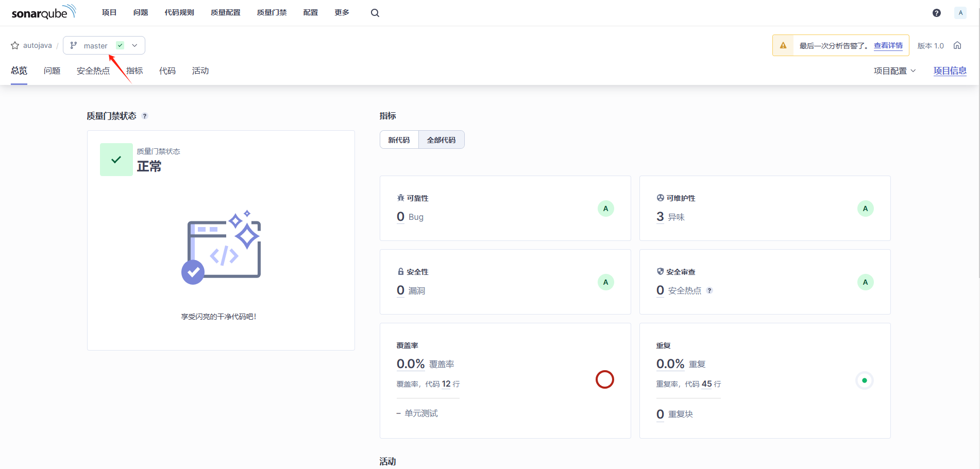Select the project 问题 tab
Screen dimensions: 980x469
pyautogui.click(x=52, y=71)
